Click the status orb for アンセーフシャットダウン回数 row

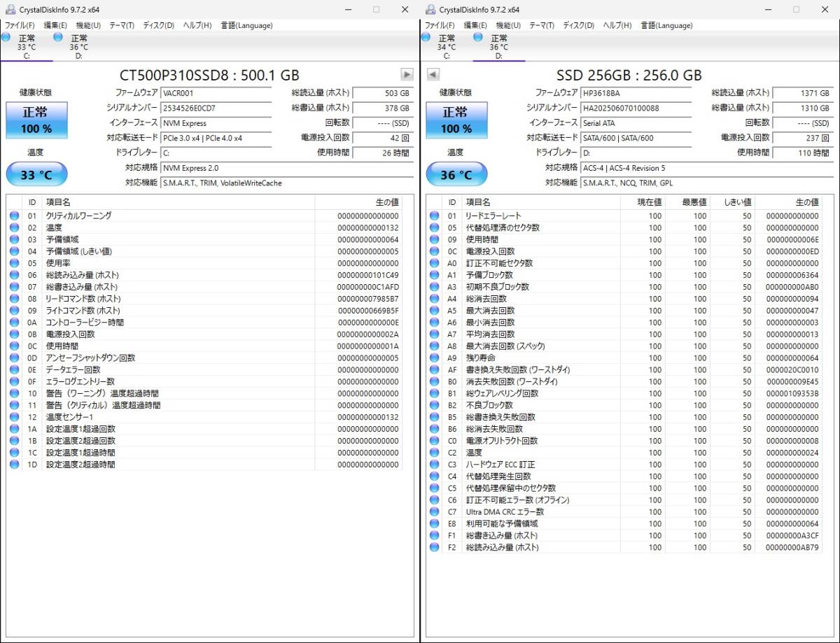[14, 358]
